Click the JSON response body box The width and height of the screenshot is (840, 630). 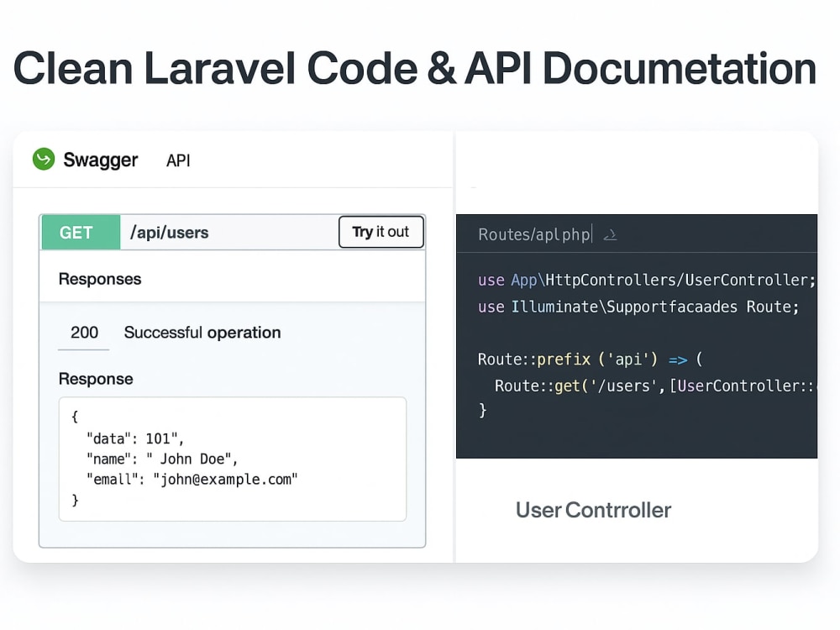click(233, 459)
